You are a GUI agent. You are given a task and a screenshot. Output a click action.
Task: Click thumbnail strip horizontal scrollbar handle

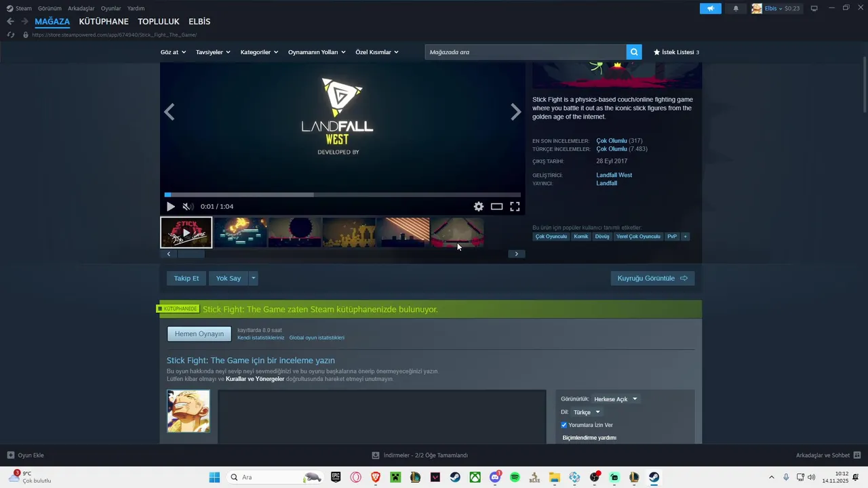coord(191,254)
